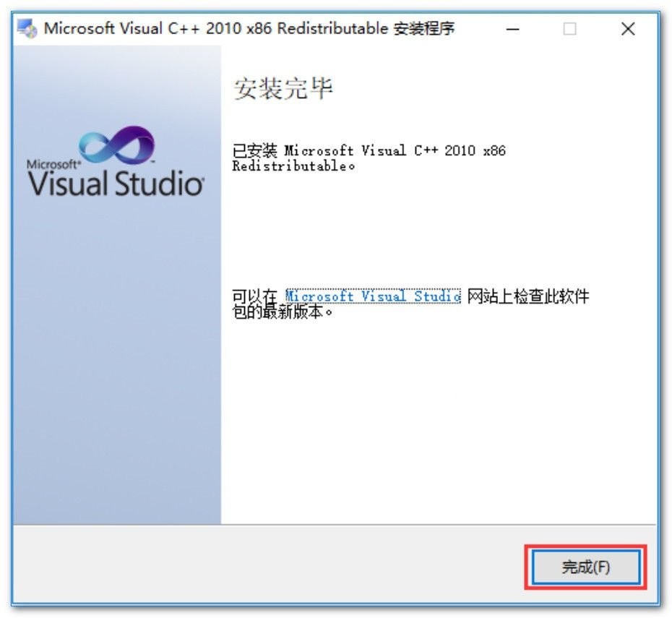
Task: Click the 已安装 Microsoft Visual C++ 2010 x86 message
Action: 369,158
